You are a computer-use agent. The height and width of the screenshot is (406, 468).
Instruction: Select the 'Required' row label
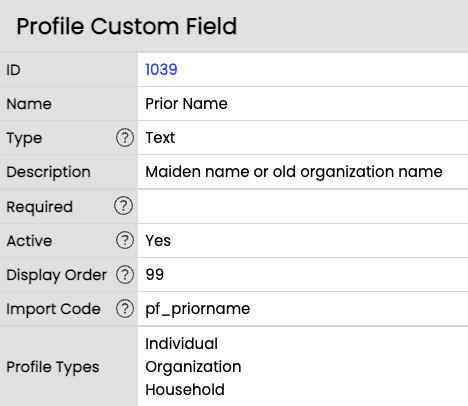(x=40, y=207)
